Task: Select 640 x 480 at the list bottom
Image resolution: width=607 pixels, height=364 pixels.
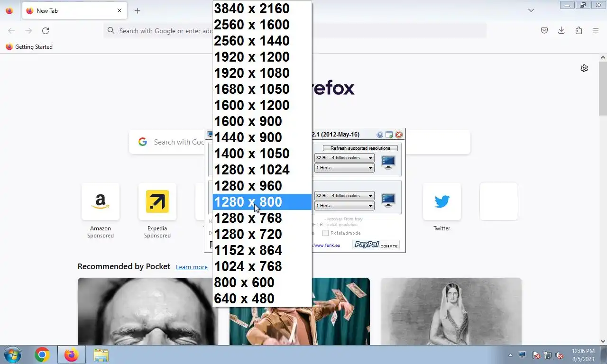Action: [x=262, y=299]
